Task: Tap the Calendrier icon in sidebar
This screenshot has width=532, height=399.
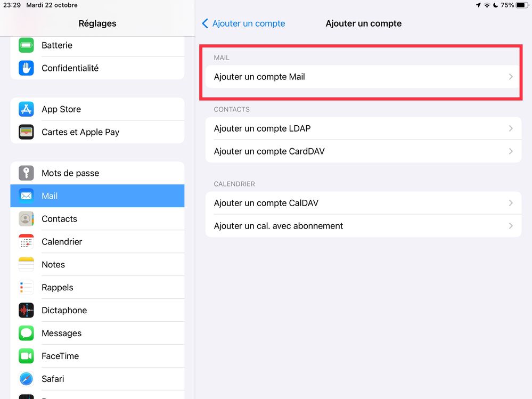Action: click(x=26, y=242)
